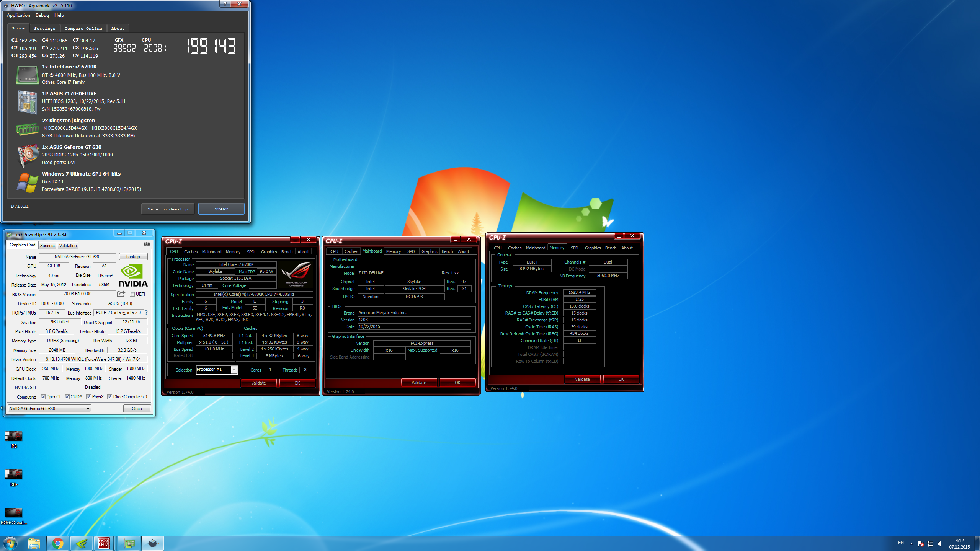Click the GPU-Z BIOS export share icon

tap(121, 294)
